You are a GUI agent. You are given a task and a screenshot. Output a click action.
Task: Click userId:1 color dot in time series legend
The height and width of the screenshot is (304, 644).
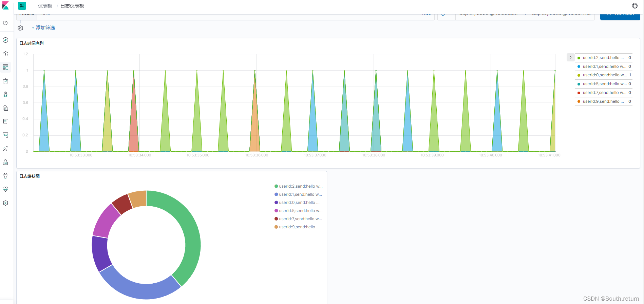tap(579, 66)
